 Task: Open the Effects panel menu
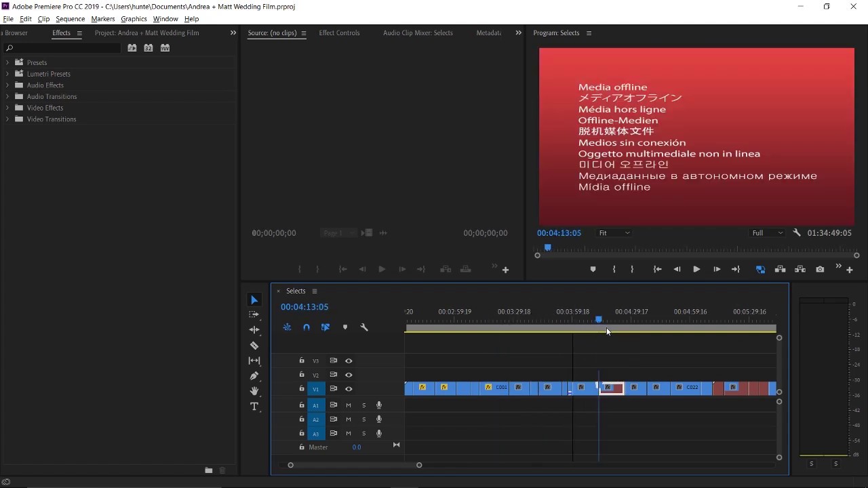point(79,33)
